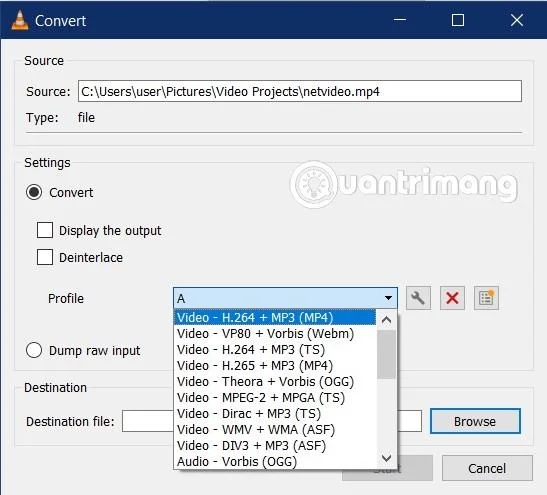Choose Video - H.264 + MP3 (TS) profile
The width and height of the screenshot is (547, 495).
tap(275, 350)
